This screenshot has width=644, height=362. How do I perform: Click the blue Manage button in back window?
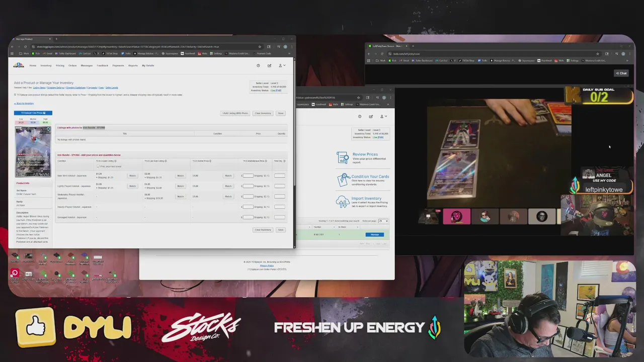pyautogui.click(x=375, y=235)
